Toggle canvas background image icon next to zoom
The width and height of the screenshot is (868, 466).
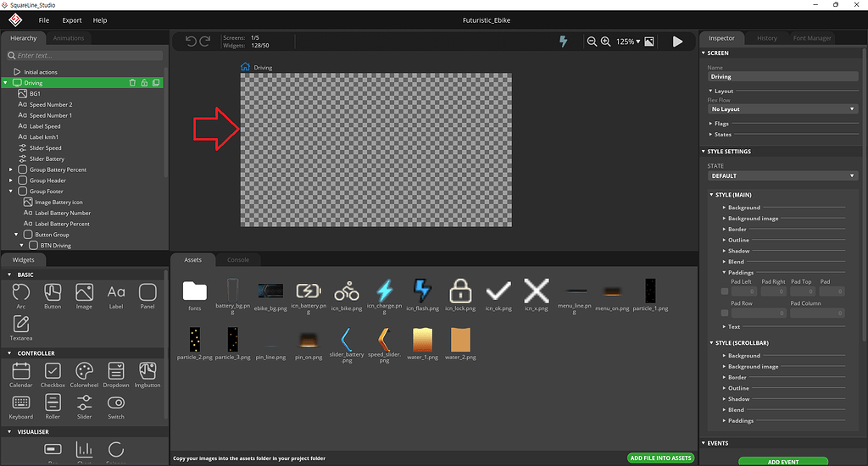649,42
